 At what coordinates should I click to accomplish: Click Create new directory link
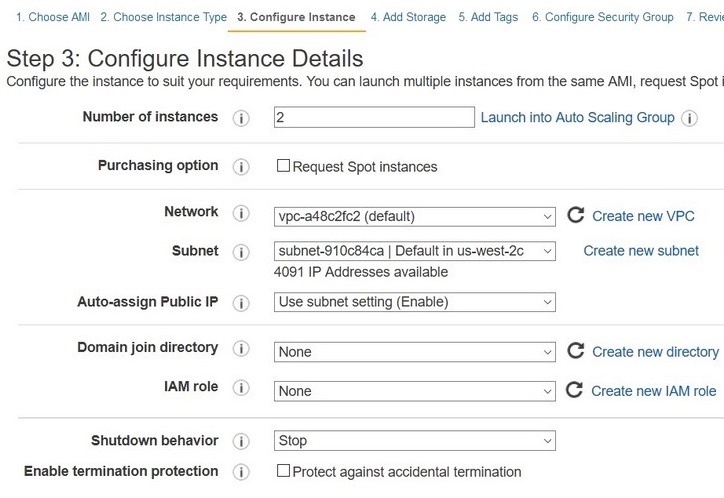click(655, 352)
